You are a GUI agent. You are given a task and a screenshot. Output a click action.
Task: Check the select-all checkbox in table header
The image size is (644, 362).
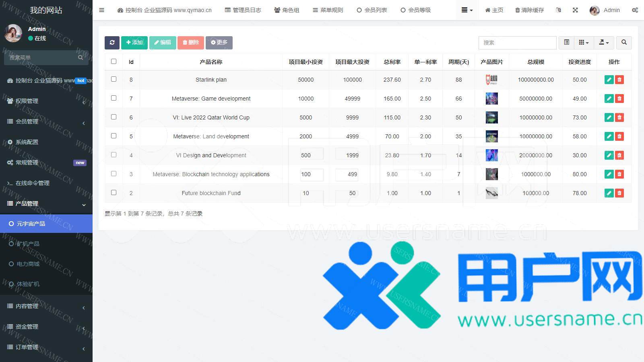(114, 62)
